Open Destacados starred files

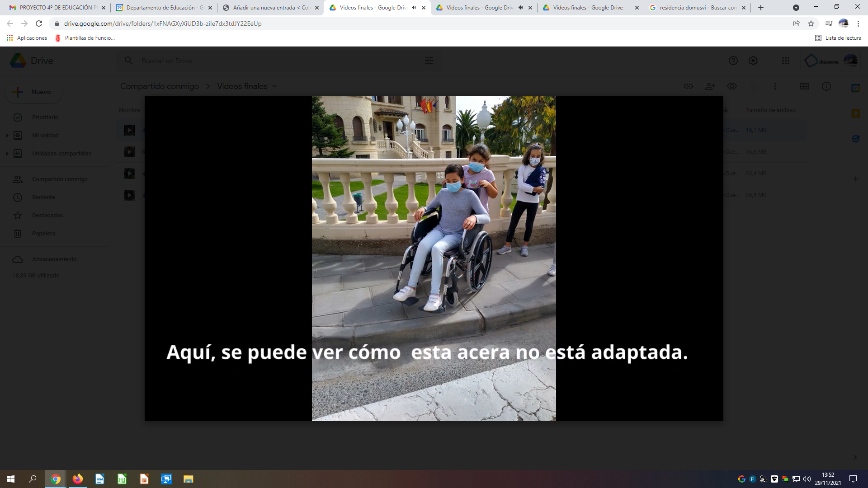click(47, 216)
